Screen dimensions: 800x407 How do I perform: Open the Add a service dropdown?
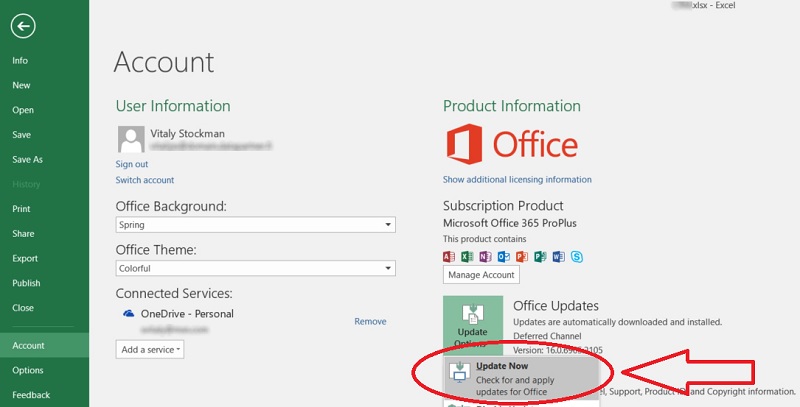[150, 349]
